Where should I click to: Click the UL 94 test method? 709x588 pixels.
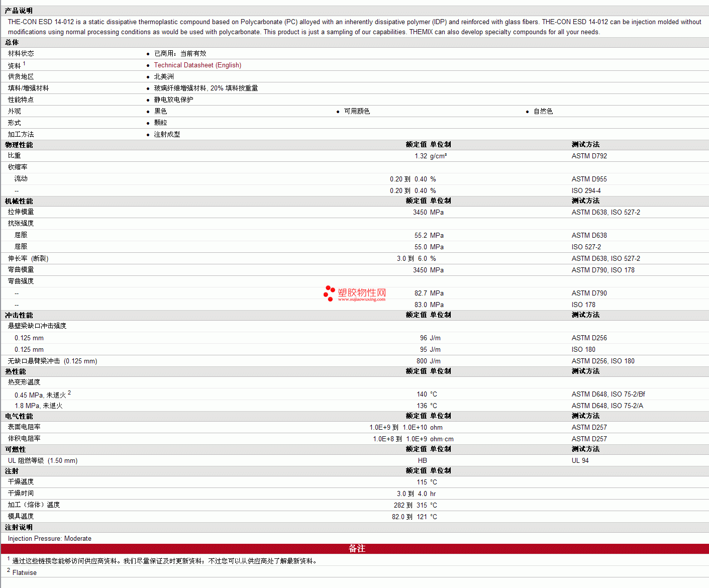(x=580, y=461)
